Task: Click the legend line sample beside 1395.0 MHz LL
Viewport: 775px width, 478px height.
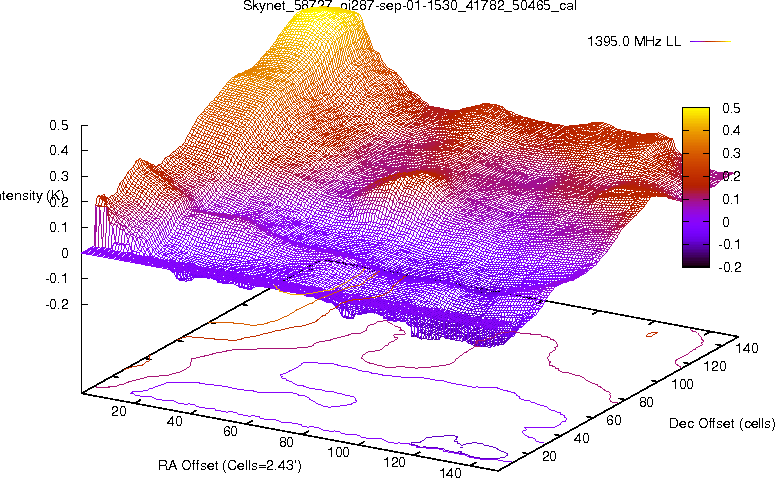Action: [x=710, y=42]
